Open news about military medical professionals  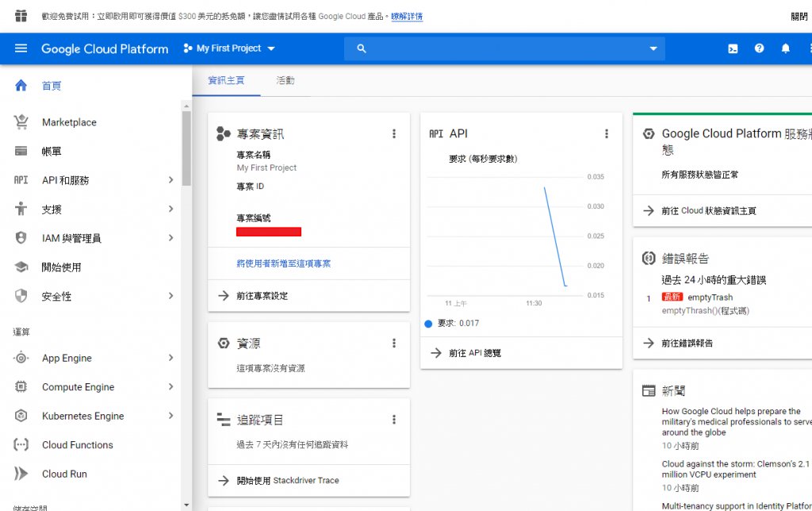pyautogui.click(x=737, y=422)
